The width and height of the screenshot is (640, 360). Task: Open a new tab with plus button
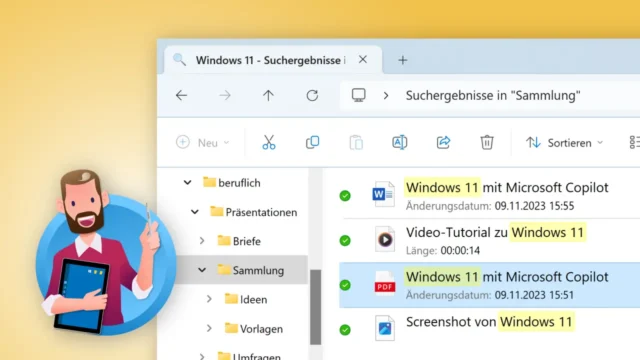(402, 60)
